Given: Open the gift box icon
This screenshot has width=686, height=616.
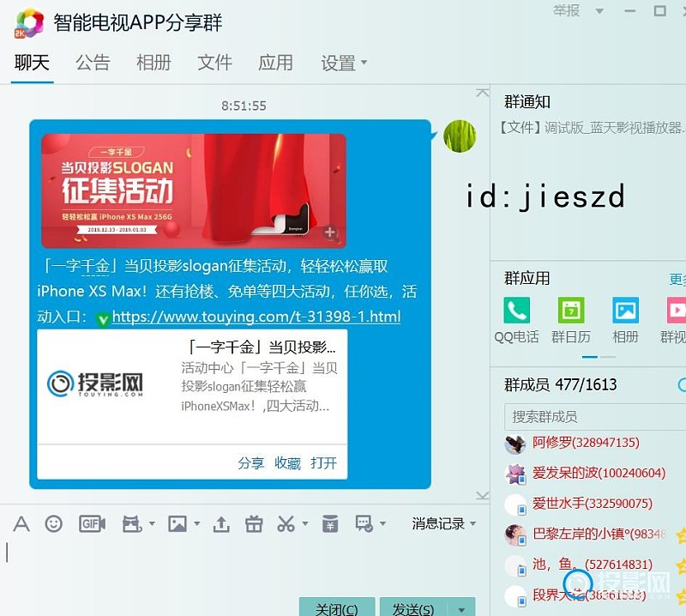Looking at the screenshot, I should point(254,523).
